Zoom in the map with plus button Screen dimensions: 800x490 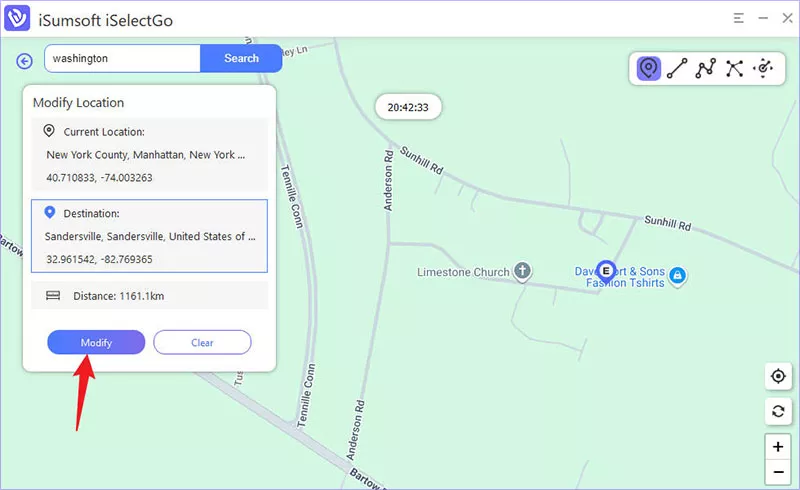(777, 447)
